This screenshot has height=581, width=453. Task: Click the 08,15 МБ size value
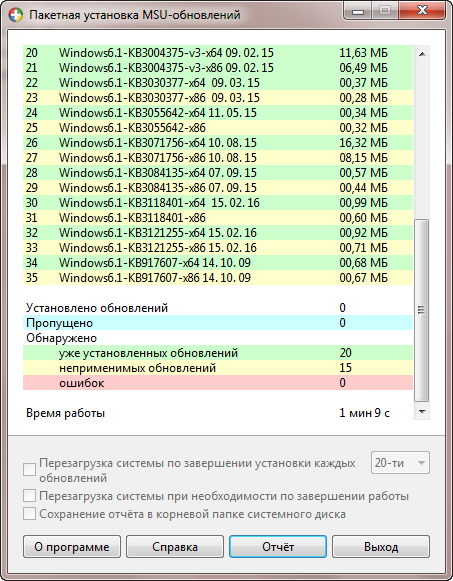pyautogui.click(x=363, y=158)
